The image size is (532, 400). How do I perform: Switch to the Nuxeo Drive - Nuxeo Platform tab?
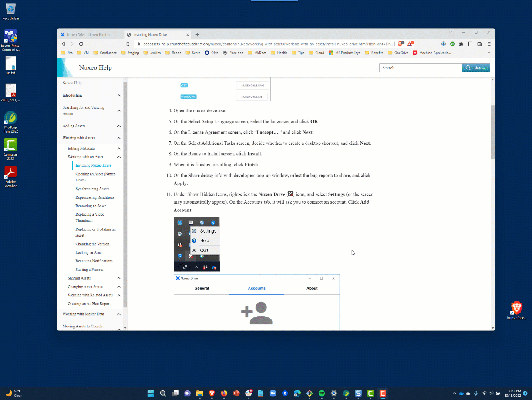(89, 35)
